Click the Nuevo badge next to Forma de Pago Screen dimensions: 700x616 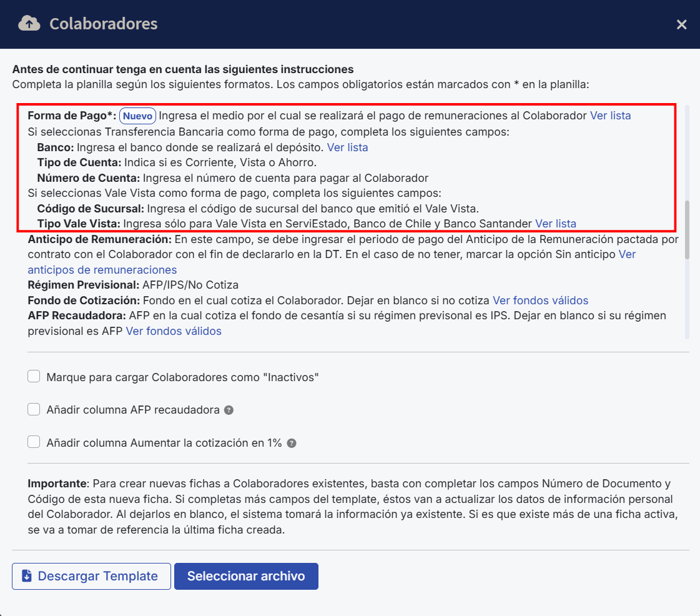coord(137,116)
